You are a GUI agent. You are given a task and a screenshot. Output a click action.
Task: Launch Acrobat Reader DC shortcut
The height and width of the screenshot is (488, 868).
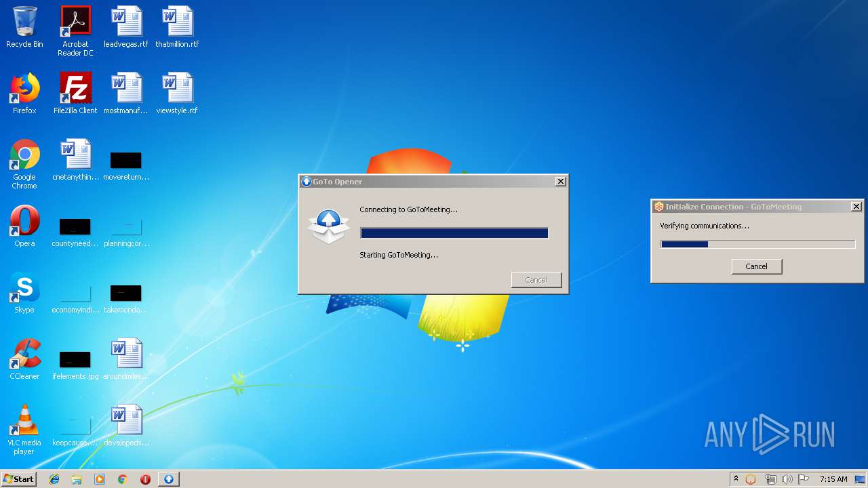(75, 31)
